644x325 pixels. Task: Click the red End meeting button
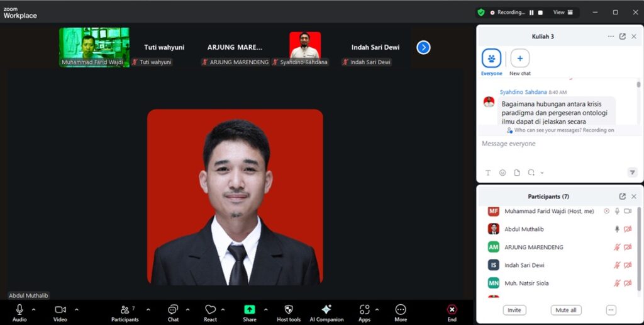(452, 313)
